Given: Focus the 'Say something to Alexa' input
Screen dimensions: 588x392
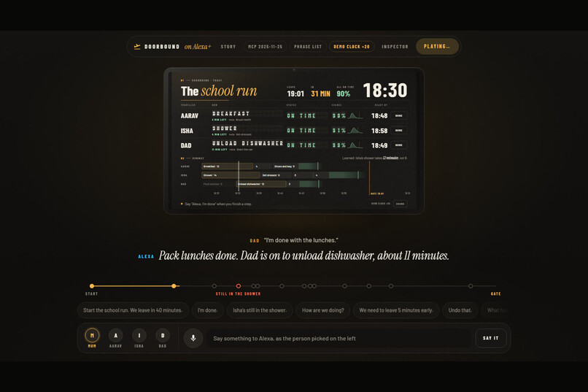Looking at the screenshot, I should point(339,339).
